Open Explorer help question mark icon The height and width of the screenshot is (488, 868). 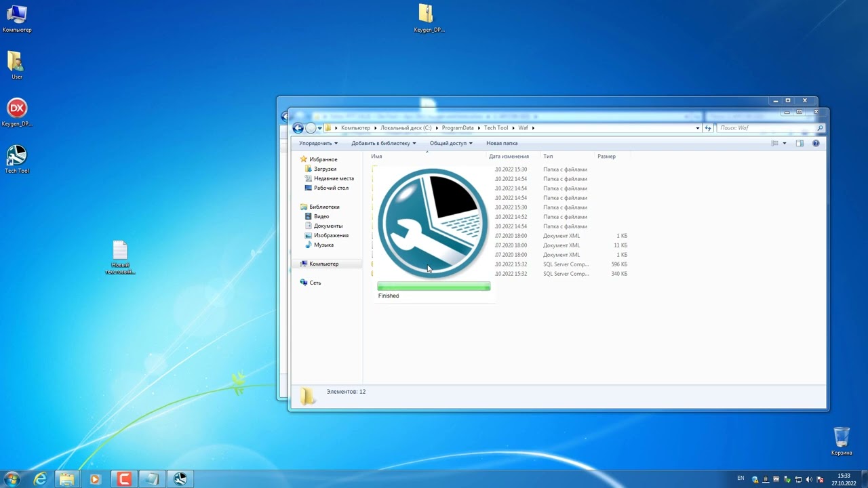click(816, 143)
